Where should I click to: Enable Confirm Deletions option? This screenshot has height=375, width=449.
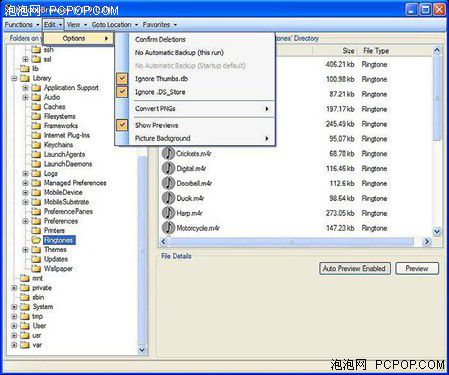coord(195,39)
